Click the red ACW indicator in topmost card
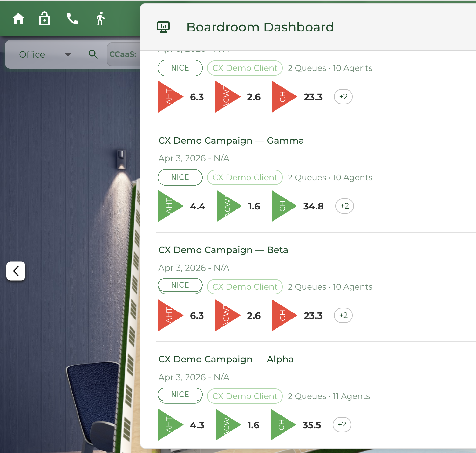This screenshot has height=453, width=476. 228,97
